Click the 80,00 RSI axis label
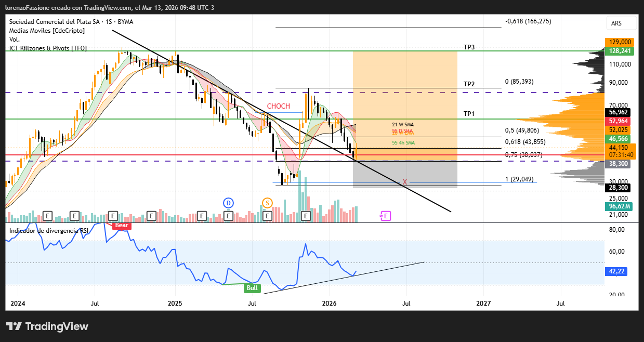This screenshot has width=644, height=342. 616,229
